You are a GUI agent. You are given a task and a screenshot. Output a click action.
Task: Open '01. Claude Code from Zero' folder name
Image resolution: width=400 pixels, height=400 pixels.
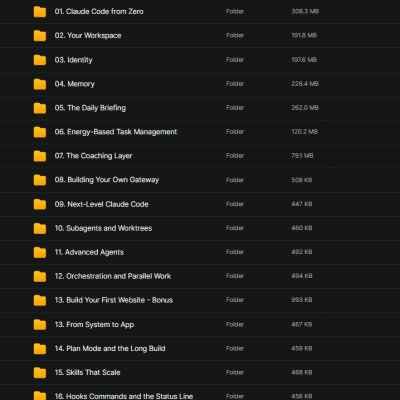click(x=99, y=11)
